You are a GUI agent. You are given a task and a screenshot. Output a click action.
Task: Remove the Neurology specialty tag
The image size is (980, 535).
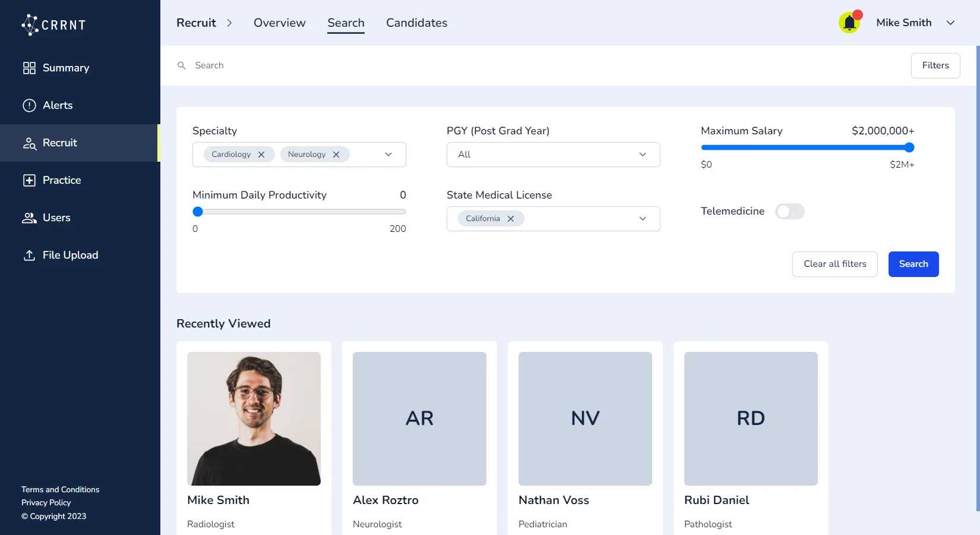coord(336,155)
